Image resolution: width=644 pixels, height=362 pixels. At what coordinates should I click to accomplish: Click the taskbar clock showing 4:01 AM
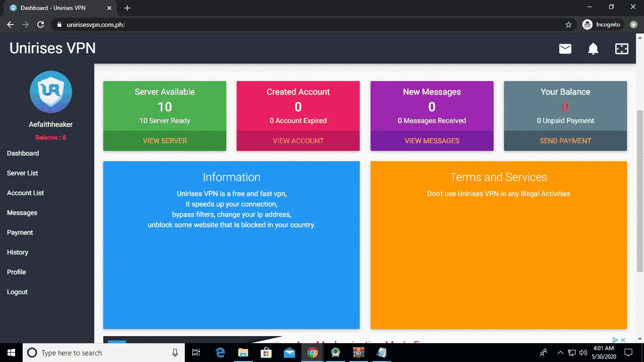[x=603, y=353]
